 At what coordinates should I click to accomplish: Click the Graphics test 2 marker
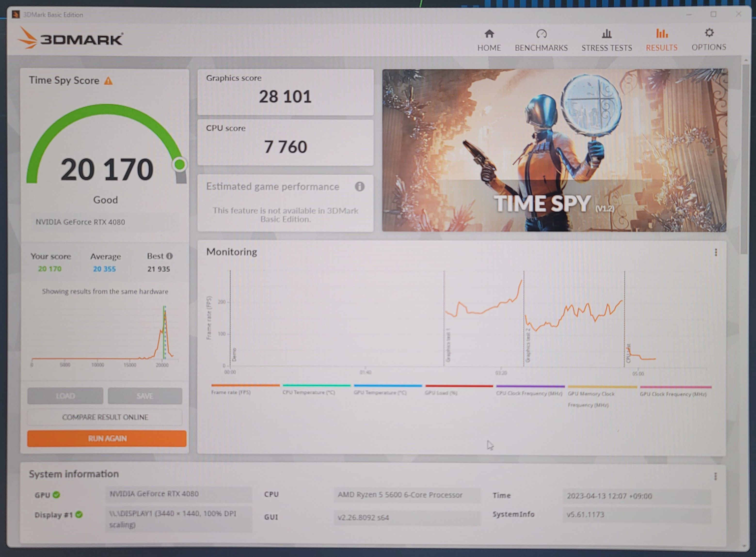coord(528,345)
